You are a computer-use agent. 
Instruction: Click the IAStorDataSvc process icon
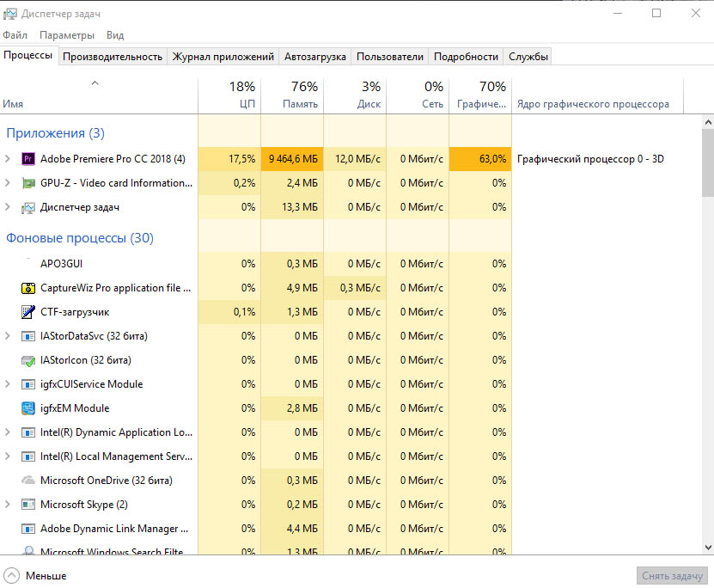[x=28, y=337]
